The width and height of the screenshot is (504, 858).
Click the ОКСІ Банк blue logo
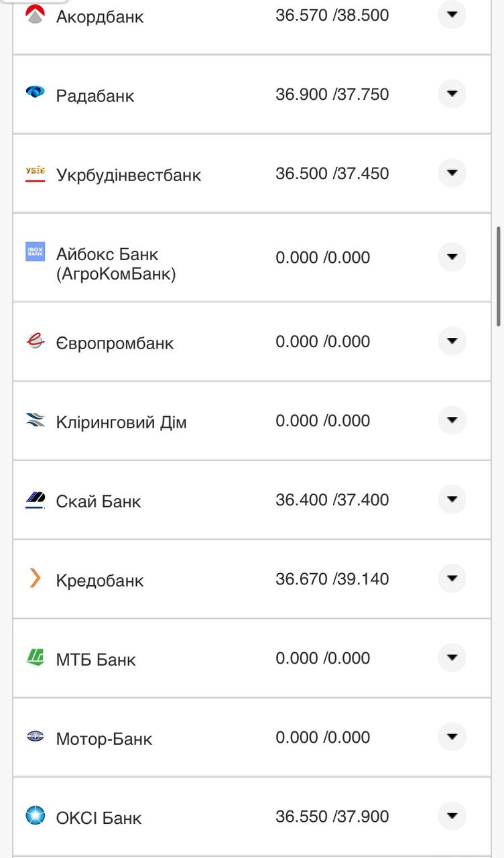35,815
